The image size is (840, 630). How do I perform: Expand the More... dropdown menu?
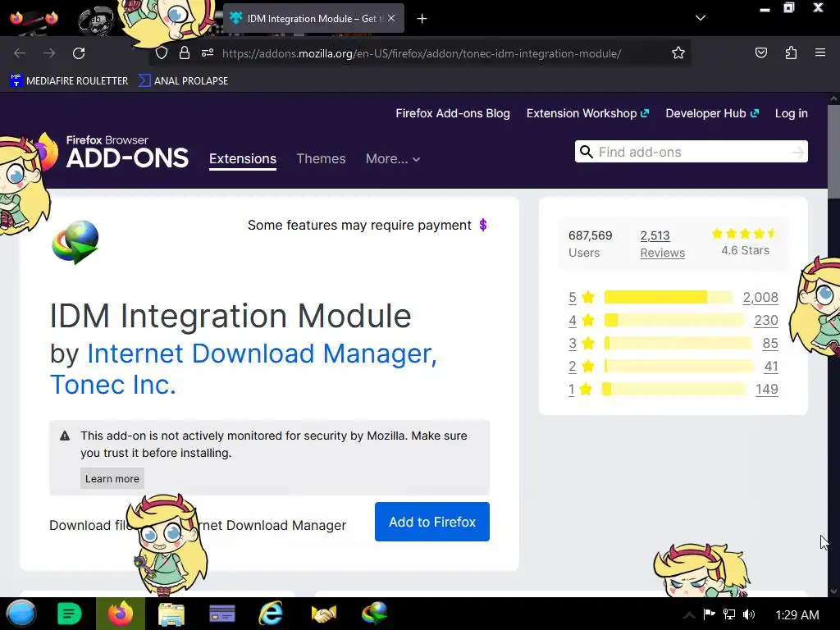pyautogui.click(x=393, y=158)
